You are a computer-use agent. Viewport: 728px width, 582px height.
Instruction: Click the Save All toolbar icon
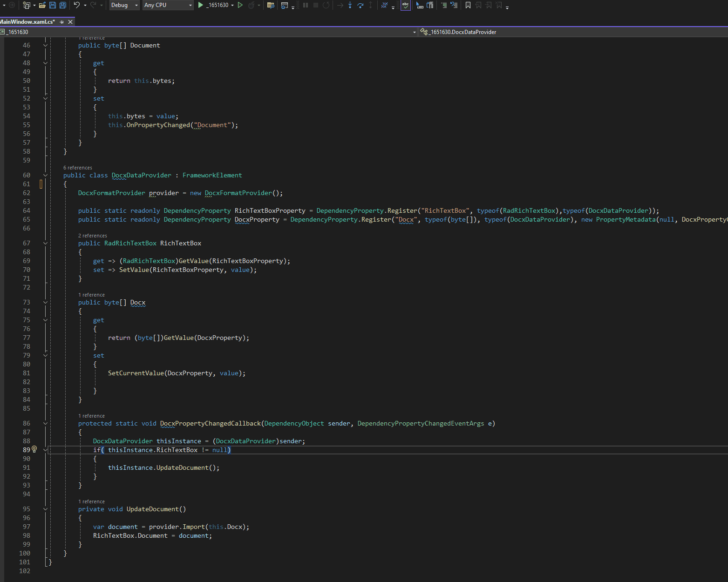pos(63,5)
